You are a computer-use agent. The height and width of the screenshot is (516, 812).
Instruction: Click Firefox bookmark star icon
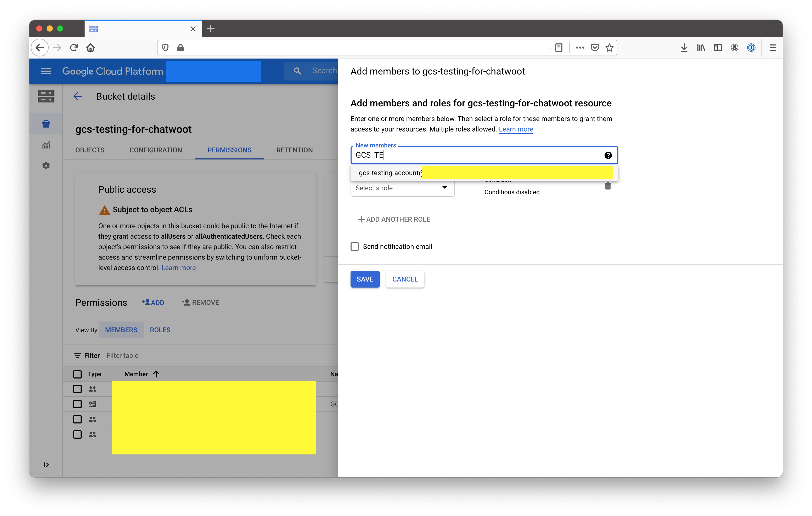click(609, 48)
